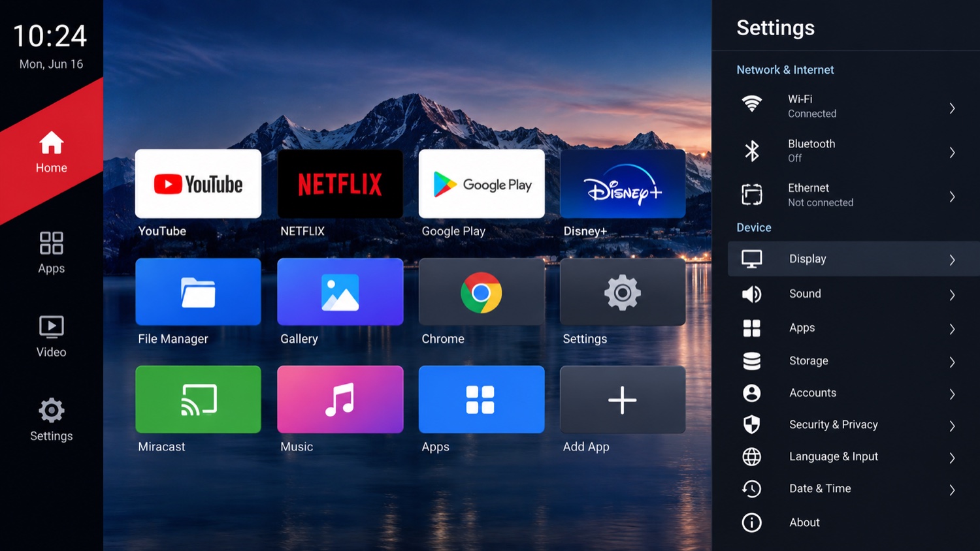Screen dimensions: 980x551
Task: Launch the Chrome browser tile
Action: click(x=482, y=292)
